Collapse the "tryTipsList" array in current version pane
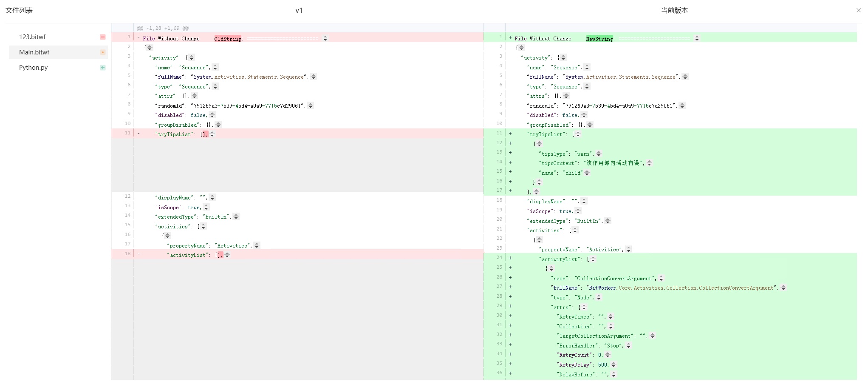 pyautogui.click(x=578, y=134)
